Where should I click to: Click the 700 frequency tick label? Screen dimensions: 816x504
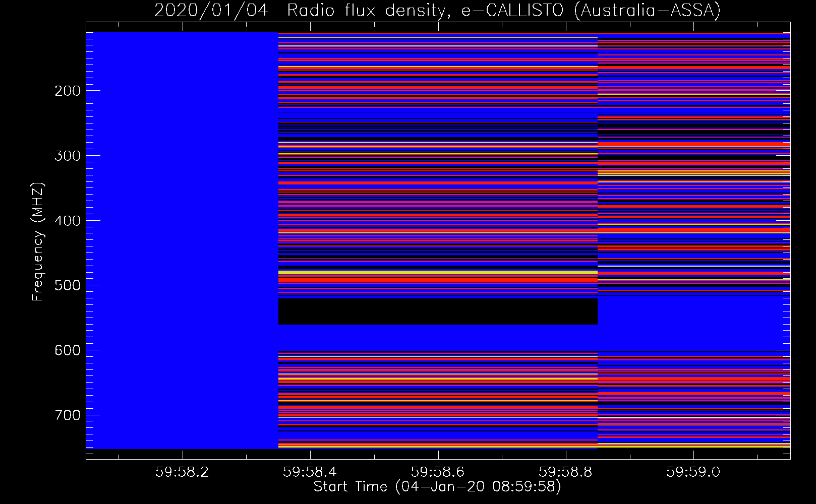click(68, 415)
